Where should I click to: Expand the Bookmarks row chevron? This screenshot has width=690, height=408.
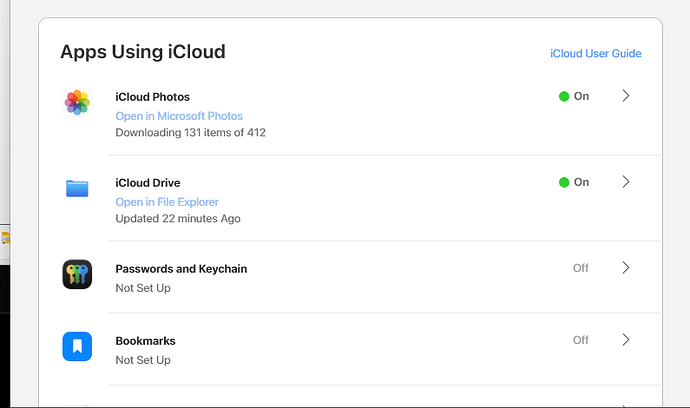coord(626,340)
